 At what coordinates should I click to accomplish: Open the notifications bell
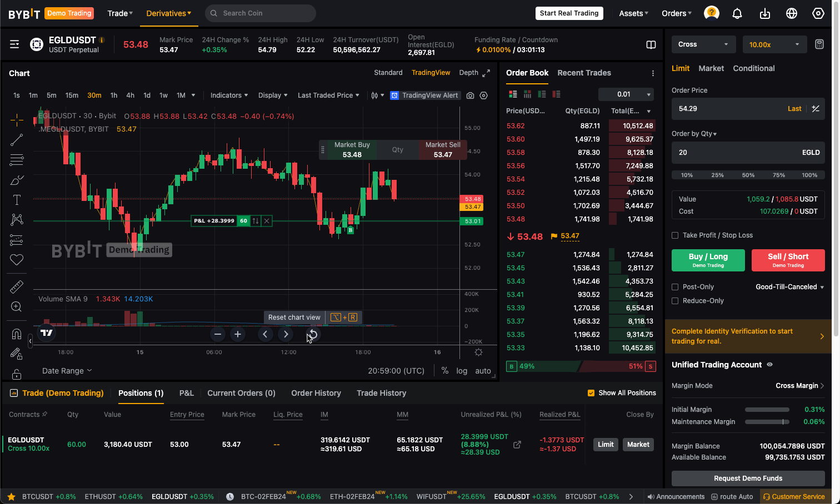tap(737, 13)
